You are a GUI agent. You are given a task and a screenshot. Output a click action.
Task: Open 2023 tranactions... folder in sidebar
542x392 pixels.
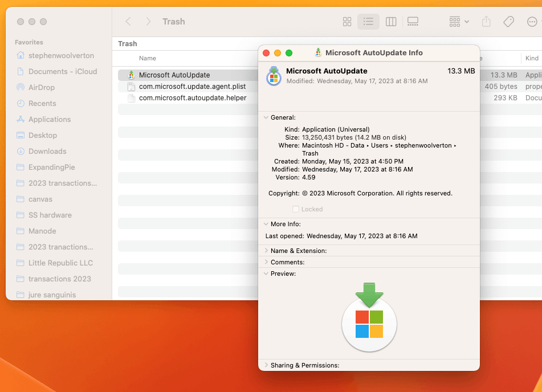[60, 247]
